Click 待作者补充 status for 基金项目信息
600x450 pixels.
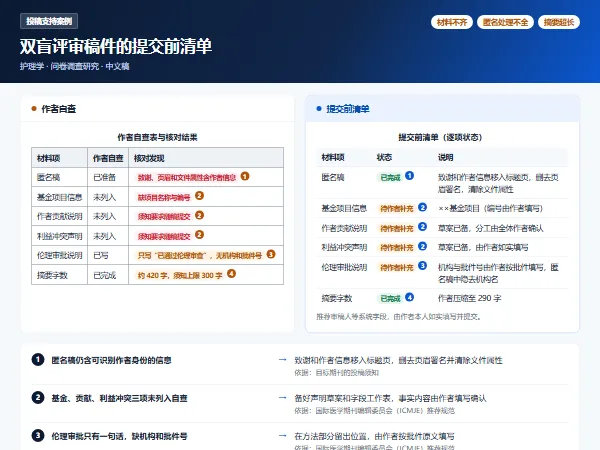click(396, 209)
